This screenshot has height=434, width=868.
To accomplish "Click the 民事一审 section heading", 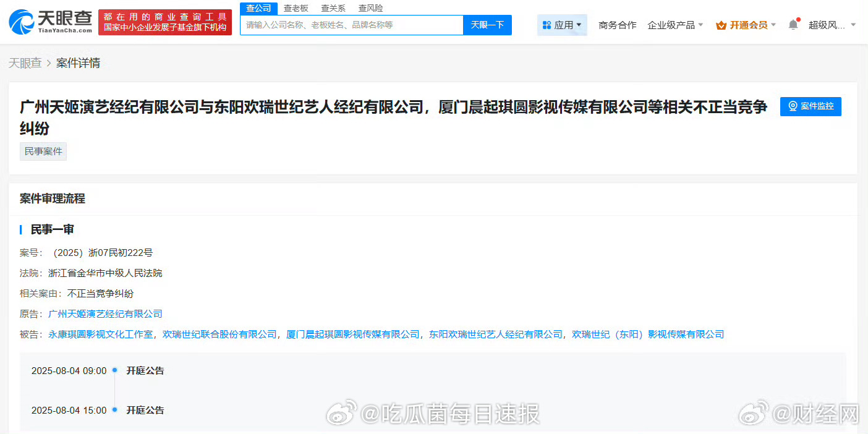I will pyautogui.click(x=53, y=230).
